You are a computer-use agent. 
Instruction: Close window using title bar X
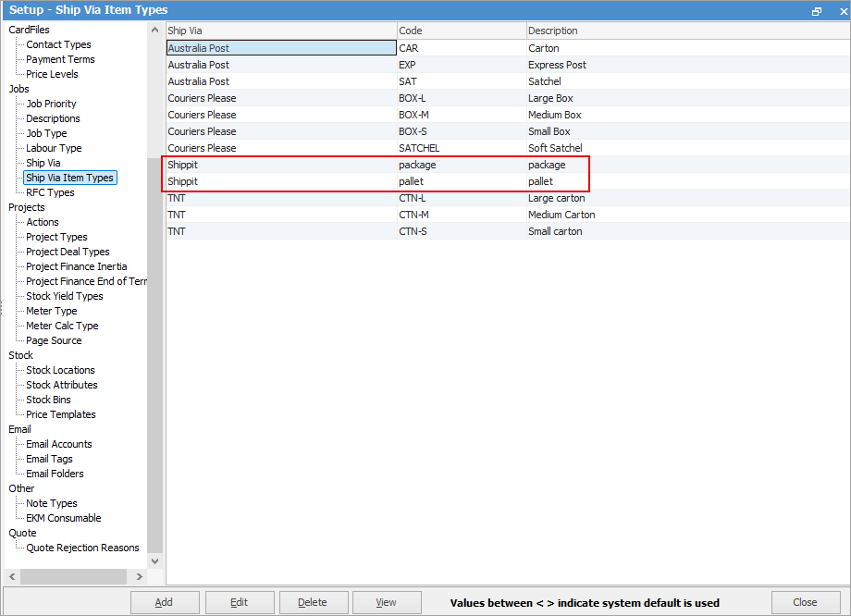pos(844,11)
